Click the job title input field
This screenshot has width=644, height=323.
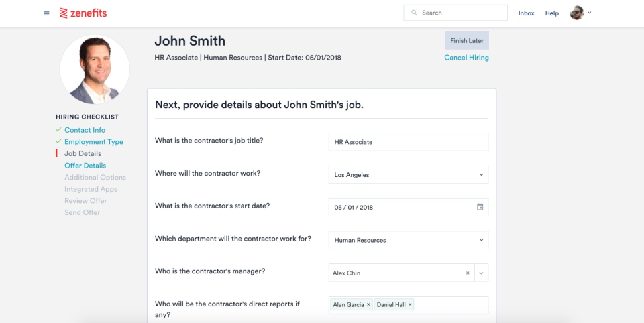click(408, 142)
